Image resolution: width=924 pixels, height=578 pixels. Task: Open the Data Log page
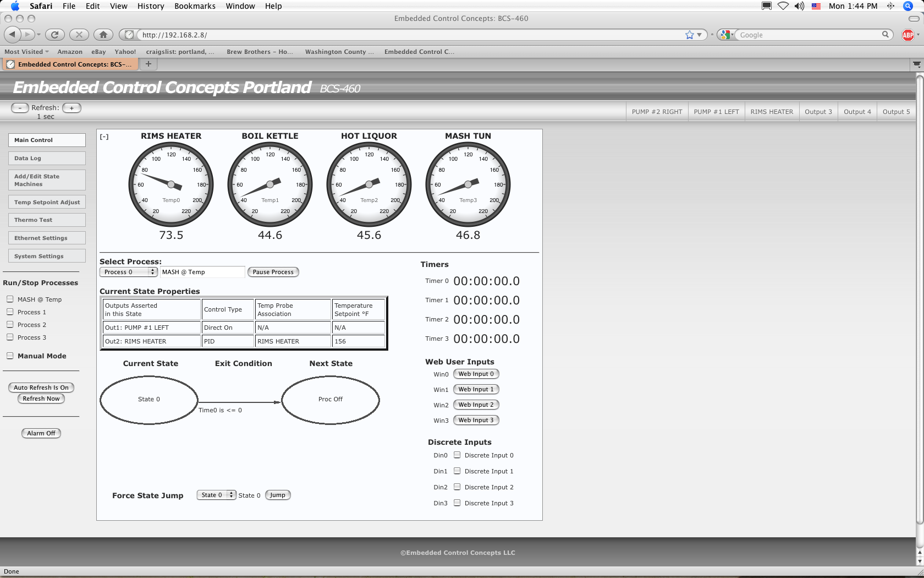click(x=47, y=158)
